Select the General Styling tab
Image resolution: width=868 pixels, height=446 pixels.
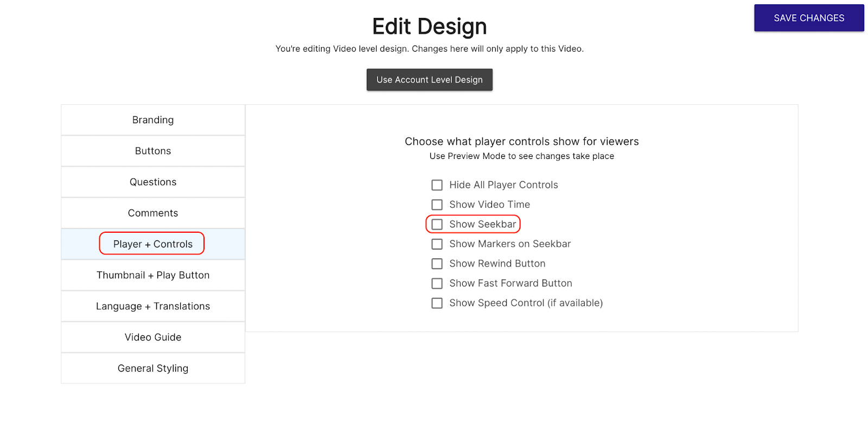153,368
